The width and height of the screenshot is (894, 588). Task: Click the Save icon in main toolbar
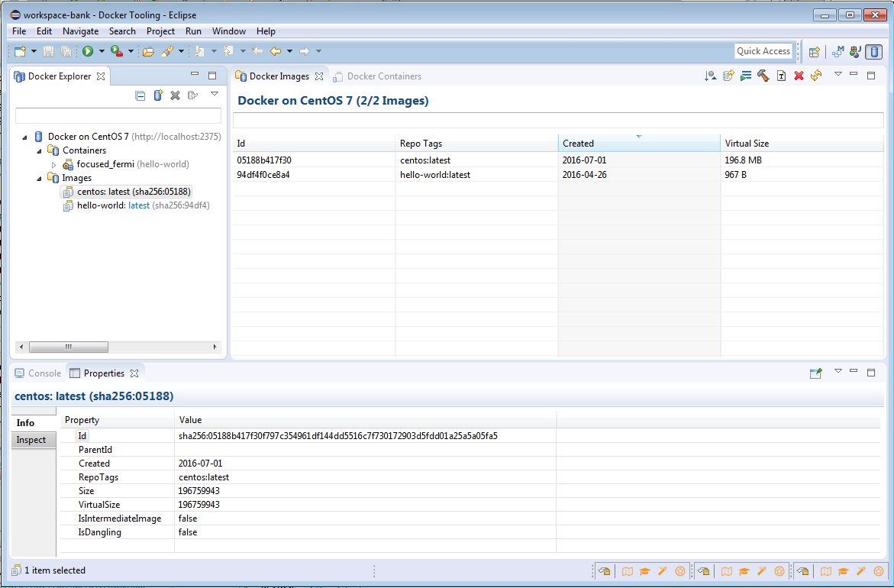48,51
